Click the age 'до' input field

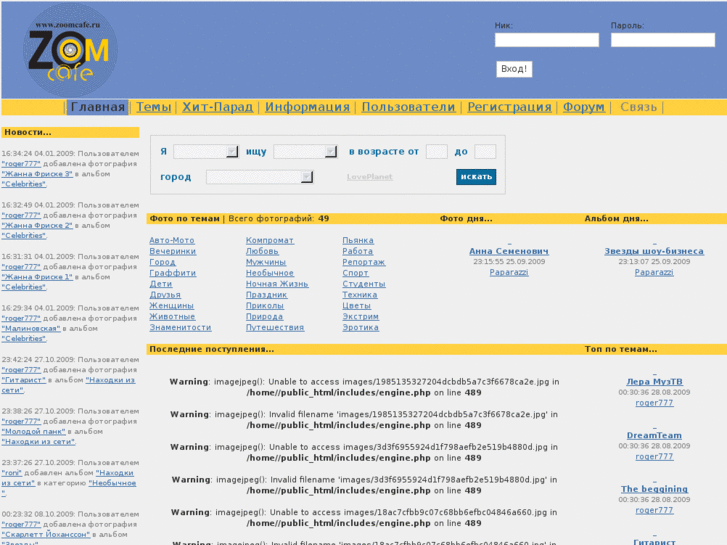pos(485,152)
